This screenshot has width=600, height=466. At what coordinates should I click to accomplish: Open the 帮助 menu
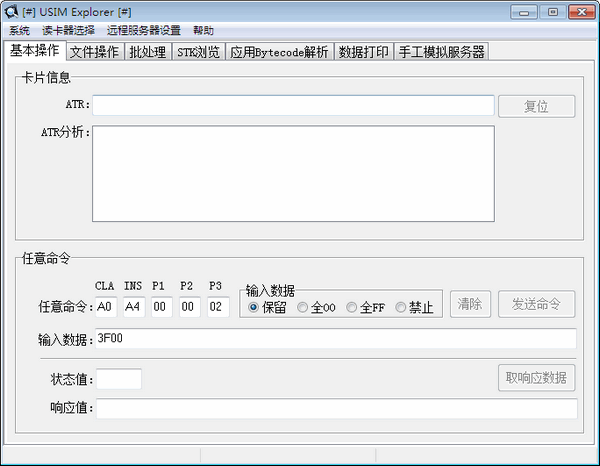pyautogui.click(x=203, y=31)
